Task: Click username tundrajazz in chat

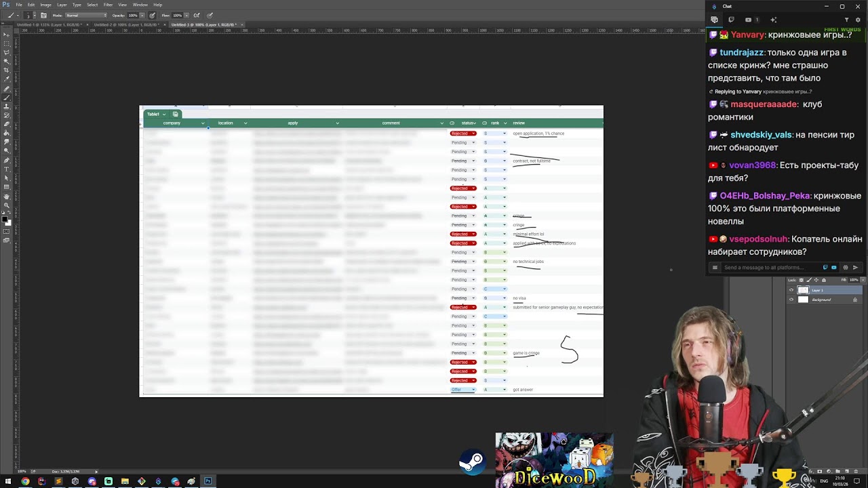Action: click(x=741, y=53)
